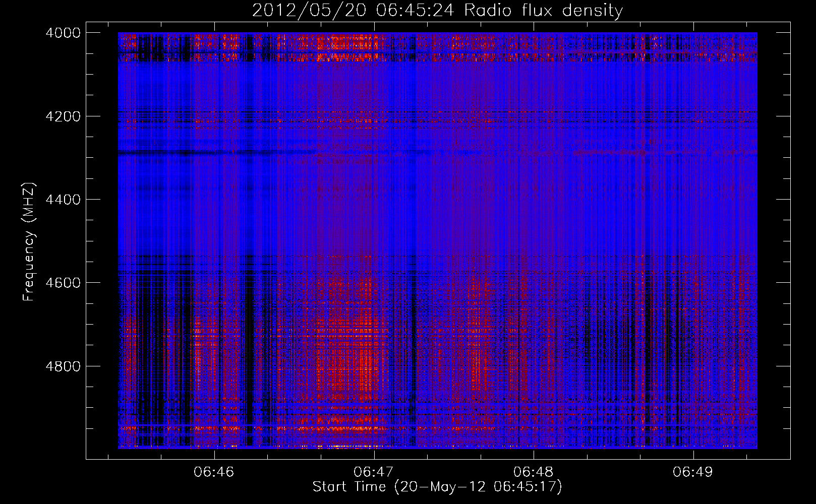Click the 4400 frequency axis label
This screenshot has width=816, height=504.
click(x=63, y=200)
